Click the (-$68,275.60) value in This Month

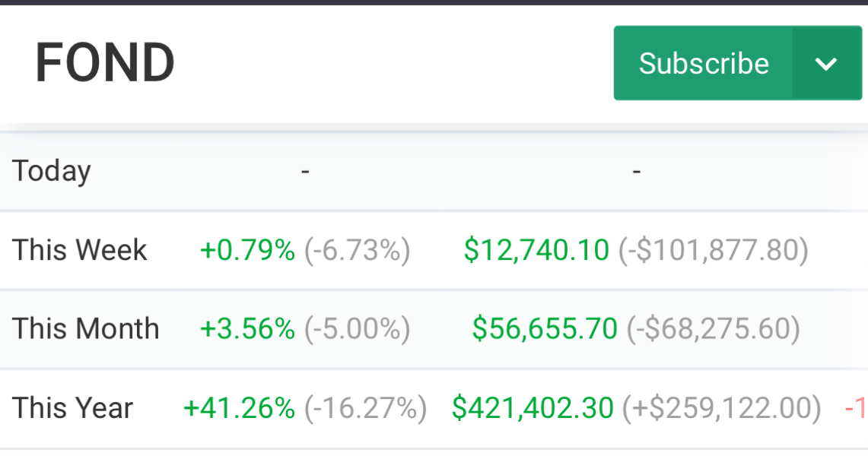click(713, 329)
